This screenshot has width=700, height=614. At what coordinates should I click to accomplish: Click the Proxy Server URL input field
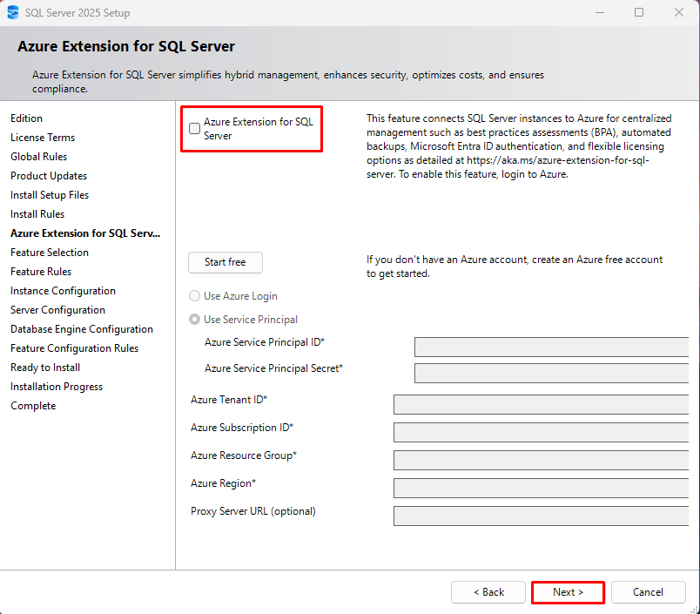[x=541, y=516]
